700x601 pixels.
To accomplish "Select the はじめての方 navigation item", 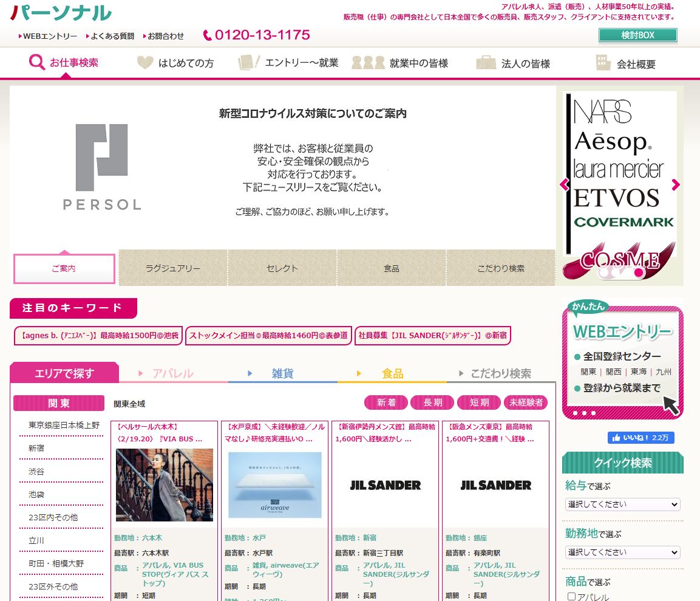I will (175, 63).
